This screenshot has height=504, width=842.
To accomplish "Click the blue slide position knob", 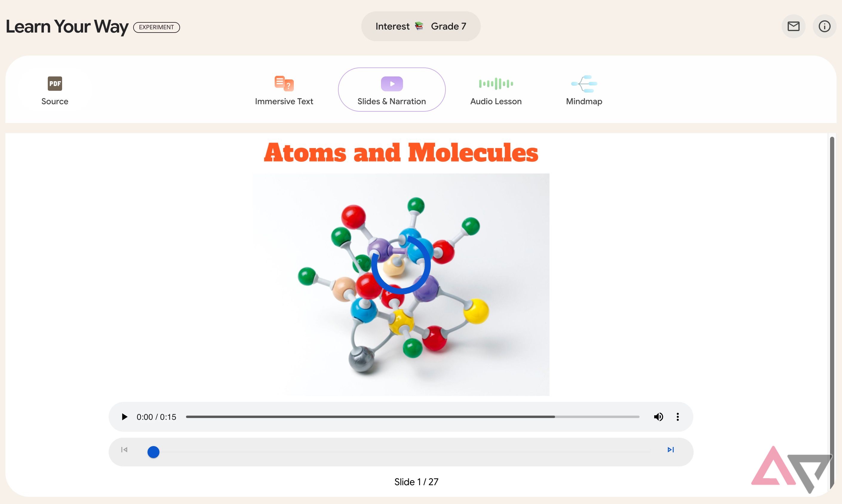I will (153, 452).
